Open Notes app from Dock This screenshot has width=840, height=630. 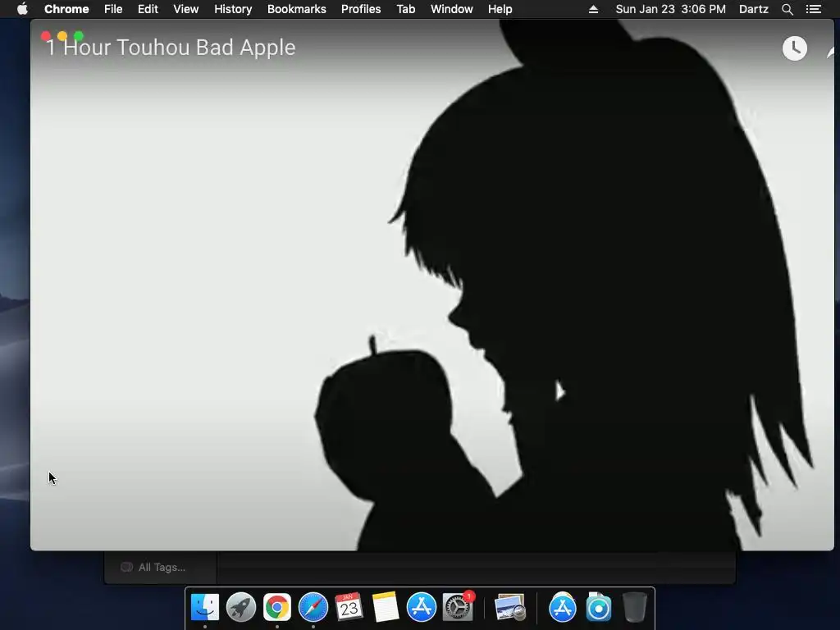[x=386, y=608]
